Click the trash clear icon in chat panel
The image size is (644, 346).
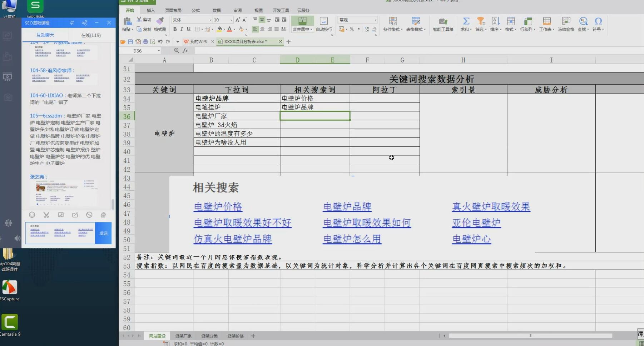click(103, 215)
